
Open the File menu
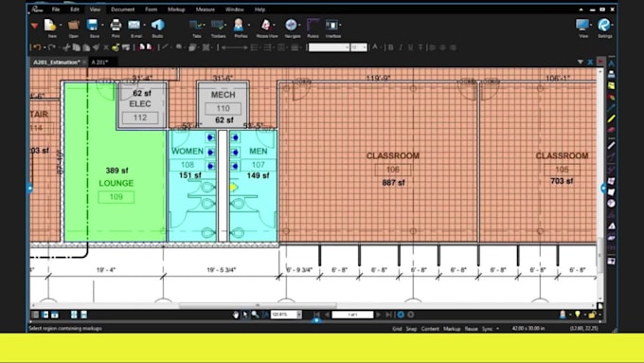(x=56, y=9)
